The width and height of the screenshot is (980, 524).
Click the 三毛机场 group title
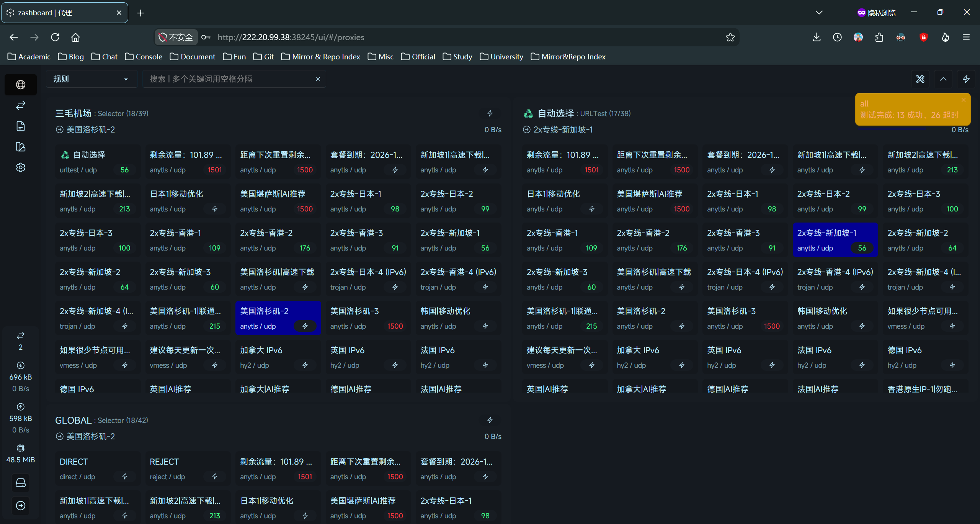[x=73, y=113]
